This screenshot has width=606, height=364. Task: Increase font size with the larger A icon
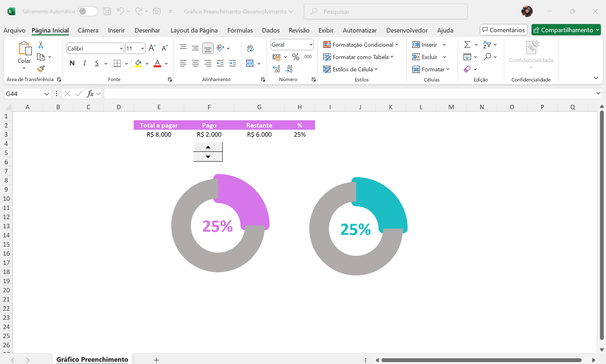tap(152, 48)
